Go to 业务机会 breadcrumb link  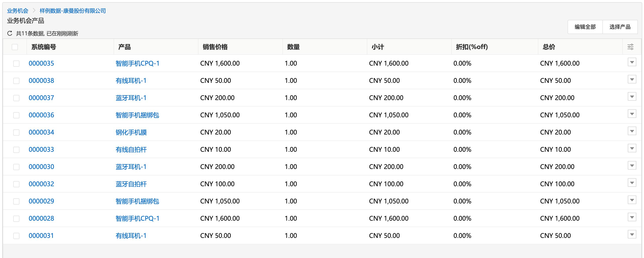(x=17, y=11)
